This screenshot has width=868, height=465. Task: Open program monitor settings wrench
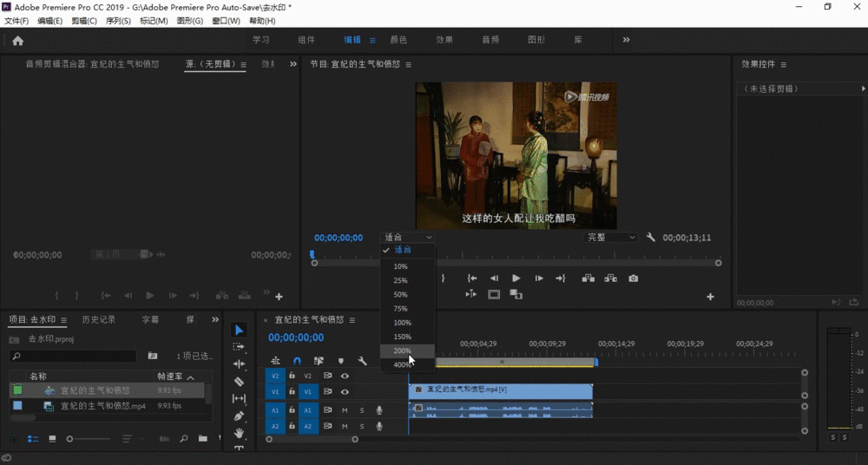click(x=650, y=237)
